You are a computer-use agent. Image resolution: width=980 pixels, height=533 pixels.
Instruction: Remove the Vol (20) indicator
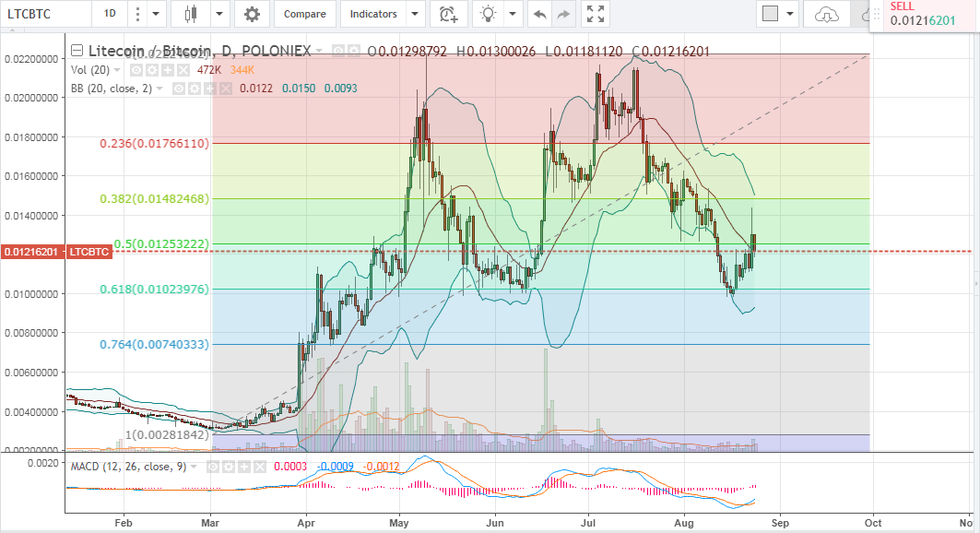(x=183, y=70)
